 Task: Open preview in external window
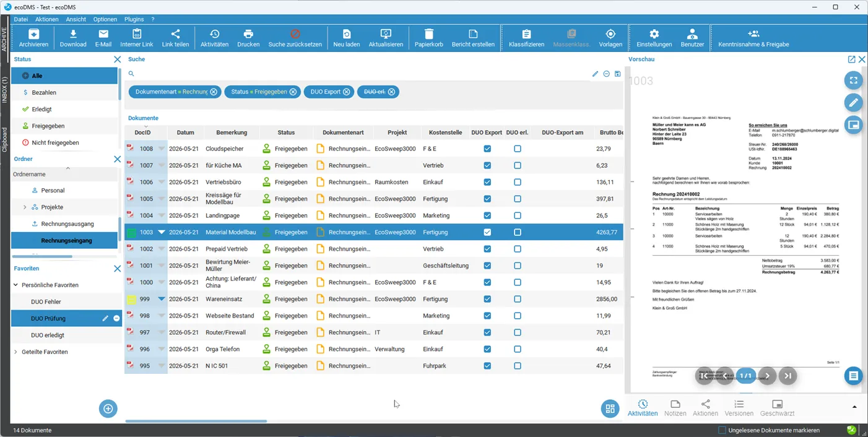851,59
